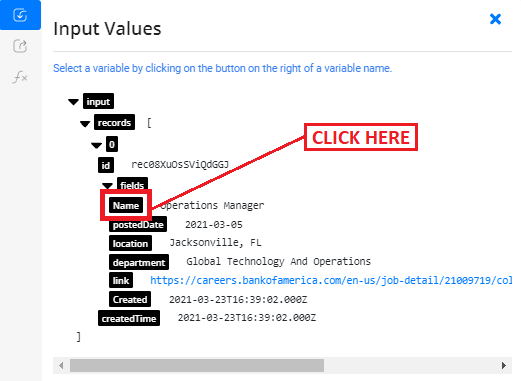Image resolution: width=521 pixels, height=381 pixels.
Task: Select the createdTime variable
Action: tap(129, 318)
